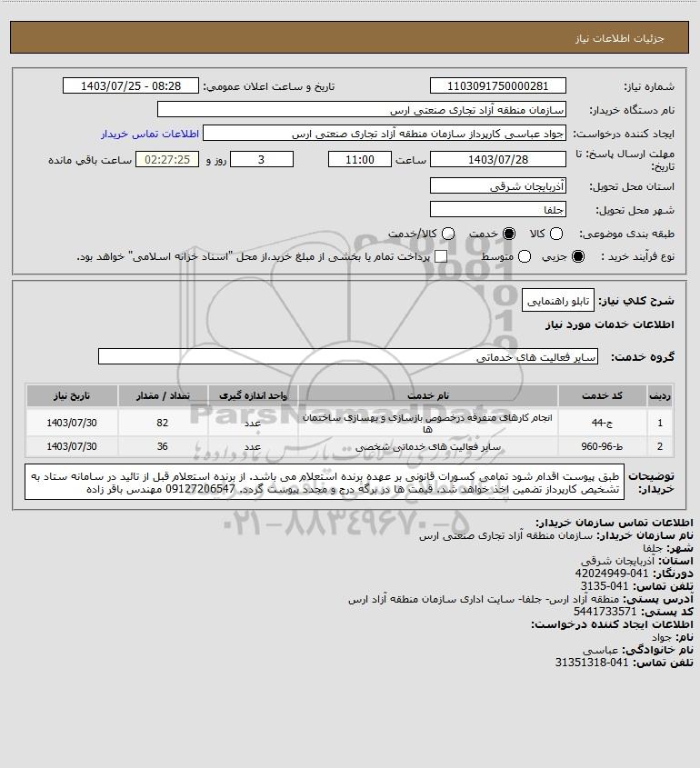This screenshot has height=768, width=700.
Task: Click the announcement date field 1403/07/25 - 08:28
Action: pyautogui.click(x=131, y=85)
